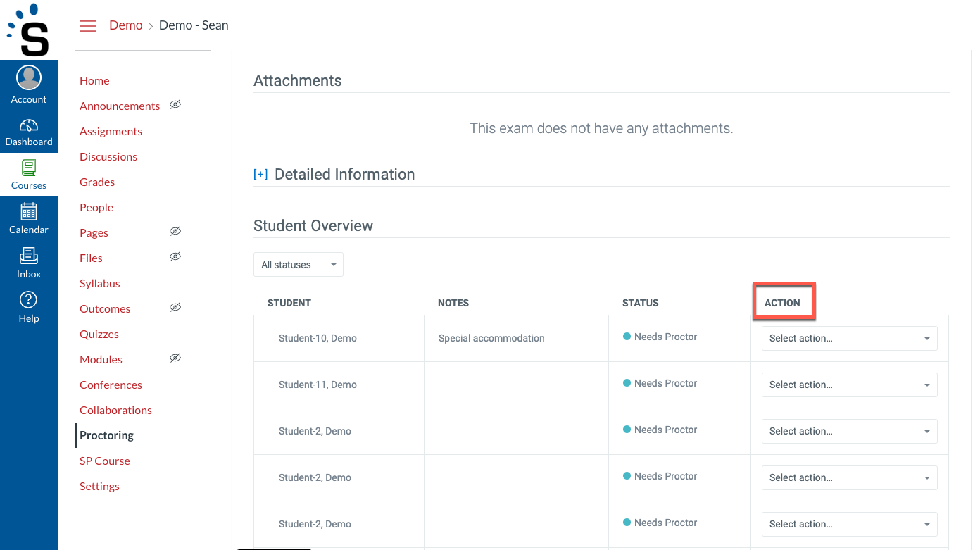Open Select action dropdown for second Student-2

(x=849, y=477)
